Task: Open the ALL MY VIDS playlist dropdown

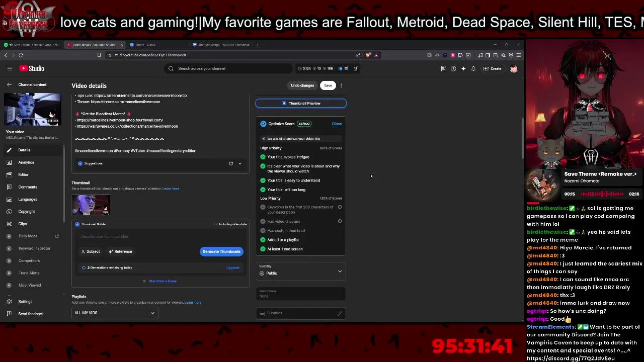Action: pyautogui.click(x=115, y=313)
